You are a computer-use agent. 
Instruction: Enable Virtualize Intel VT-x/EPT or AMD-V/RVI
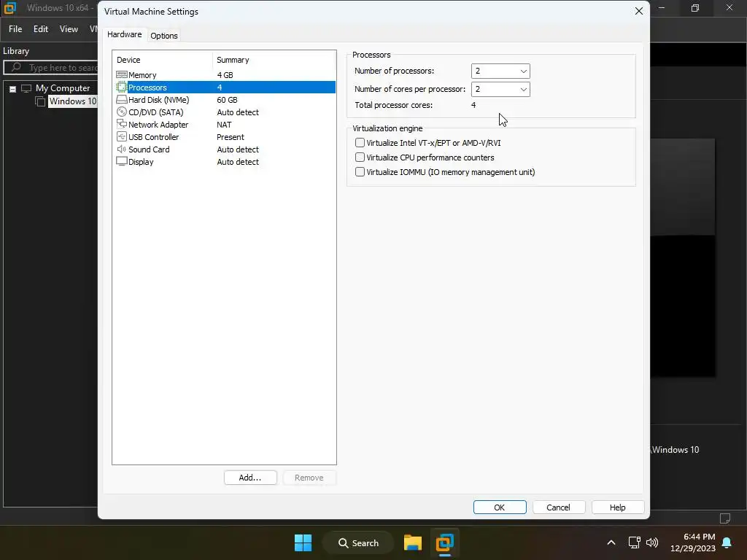[360, 143]
